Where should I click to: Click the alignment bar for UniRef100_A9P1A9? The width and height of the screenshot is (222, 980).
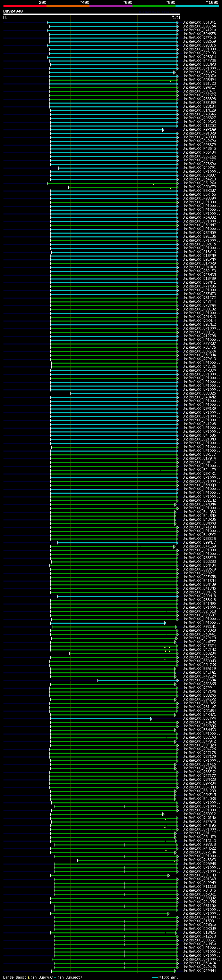[107, 130]
